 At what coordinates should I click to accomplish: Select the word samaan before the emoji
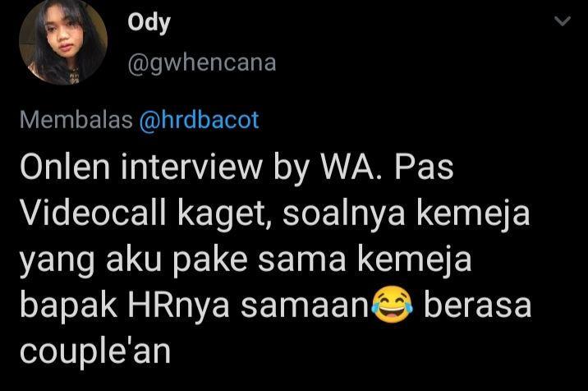pyautogui.click(x=305, y=306)
